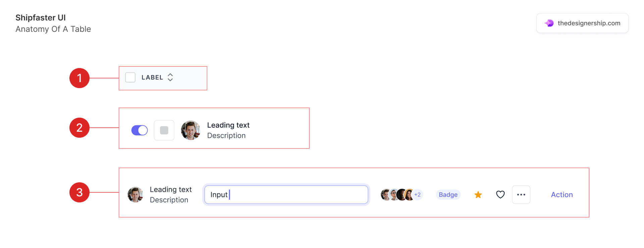The width and height of the screenshot is (644, 248).
Task: Click the +2 avatar overflow indicator
Action: [418, 194]
